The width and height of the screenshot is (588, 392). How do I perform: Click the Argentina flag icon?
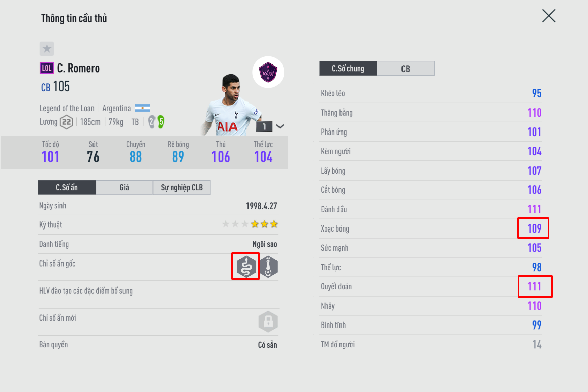click(x=142, y=108)
